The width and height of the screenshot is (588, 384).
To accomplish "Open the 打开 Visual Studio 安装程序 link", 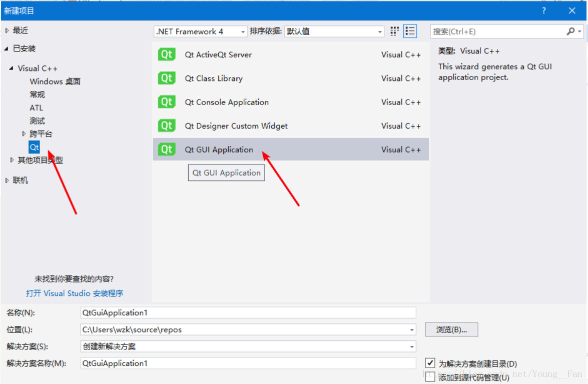I will 75,293.
